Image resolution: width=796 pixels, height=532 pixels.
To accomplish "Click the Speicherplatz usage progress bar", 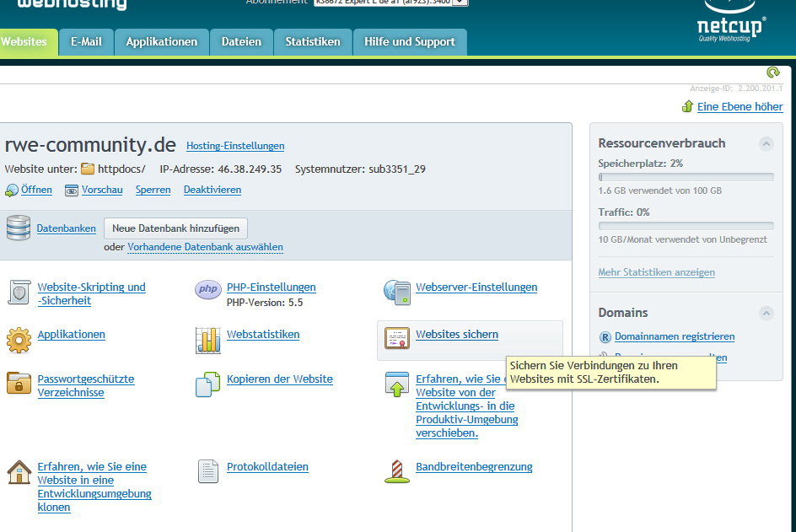I will click(686, 177).
